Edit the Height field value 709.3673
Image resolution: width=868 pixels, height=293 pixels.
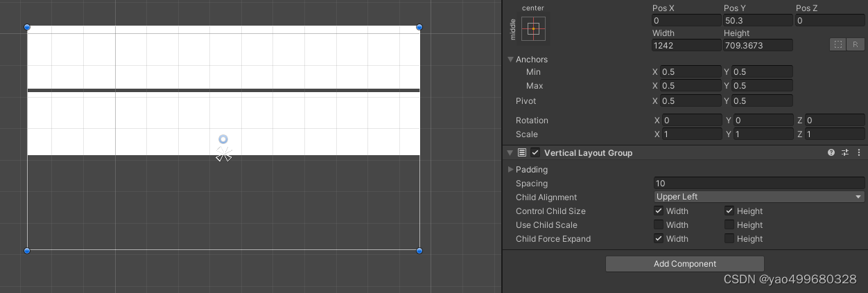click(x=758, y=45)
